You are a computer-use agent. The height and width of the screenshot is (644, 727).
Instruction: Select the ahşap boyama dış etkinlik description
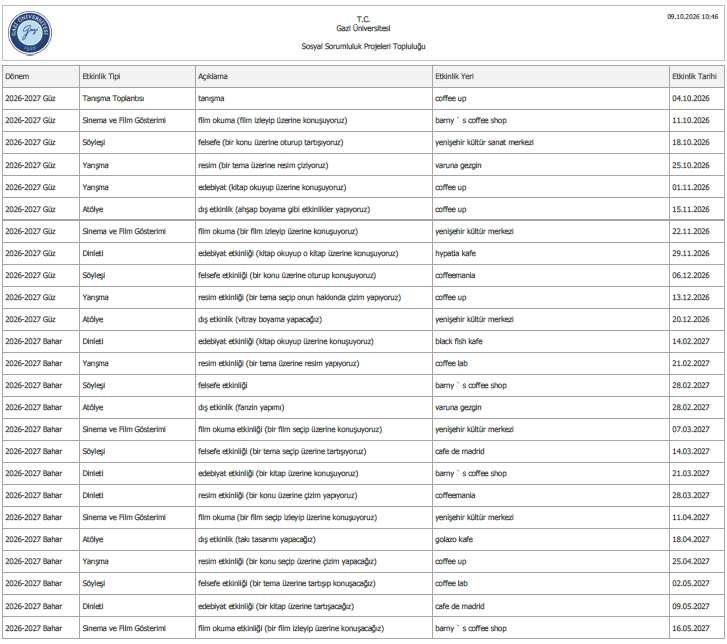[x=314, y=209]
